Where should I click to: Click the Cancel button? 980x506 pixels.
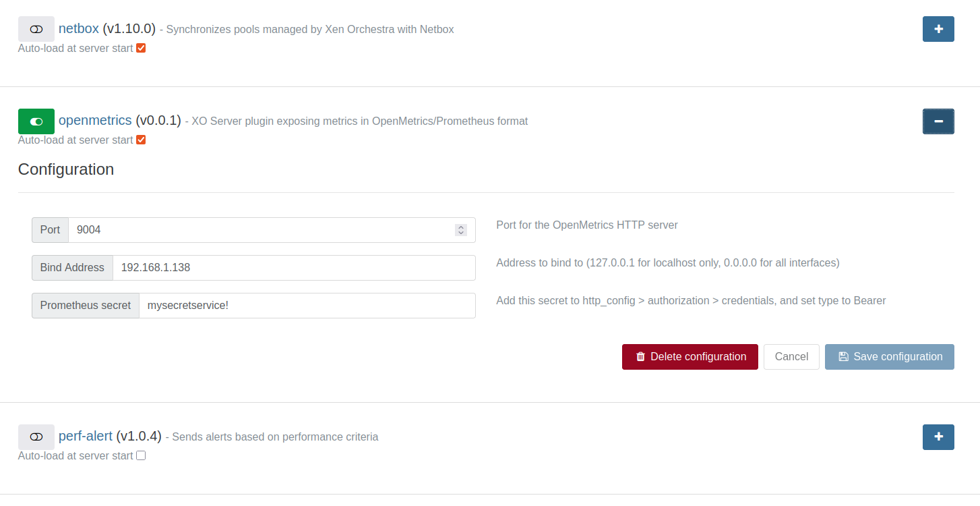pos(791,357)
